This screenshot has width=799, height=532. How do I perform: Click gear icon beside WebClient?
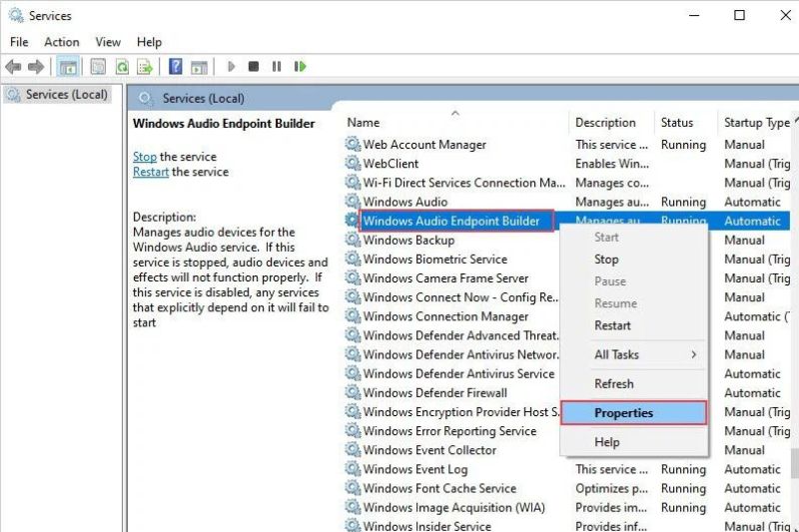coord(353,163)
